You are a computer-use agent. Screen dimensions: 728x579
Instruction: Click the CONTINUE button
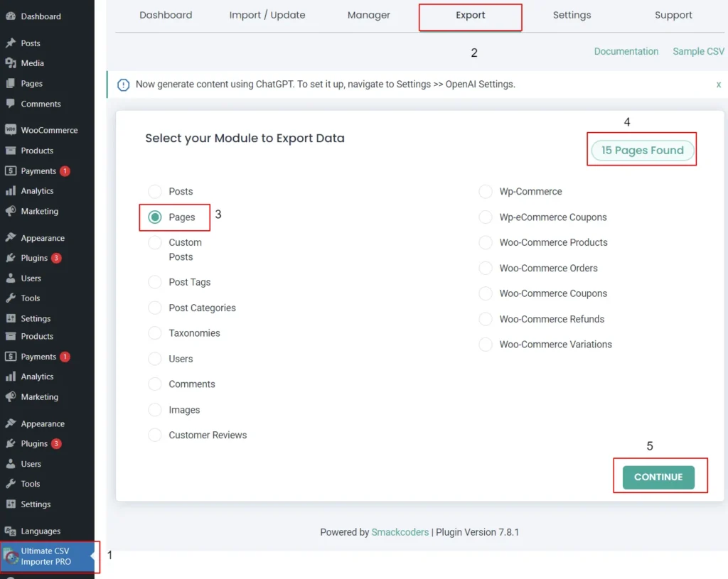click(658, 477)
